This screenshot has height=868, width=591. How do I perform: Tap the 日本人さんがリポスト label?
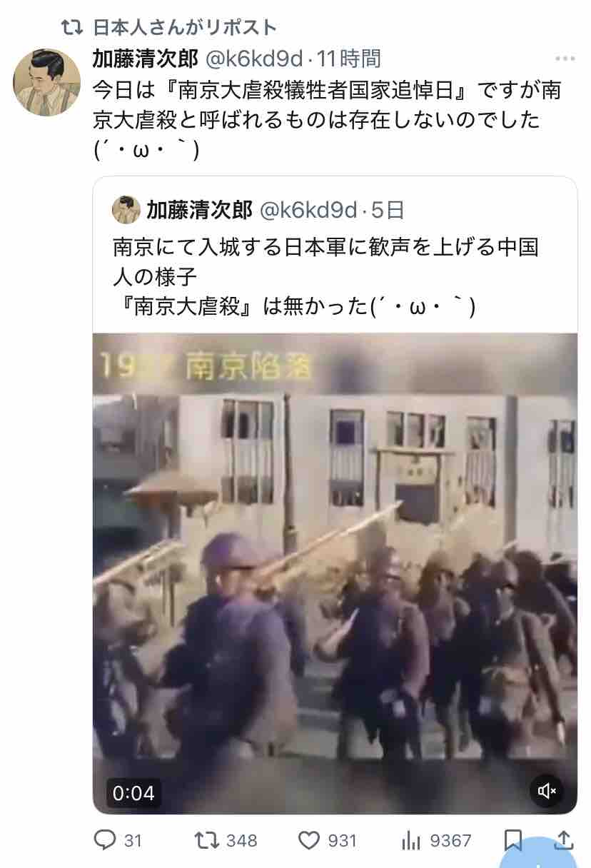pyautogui.click(x=185, y=27)
